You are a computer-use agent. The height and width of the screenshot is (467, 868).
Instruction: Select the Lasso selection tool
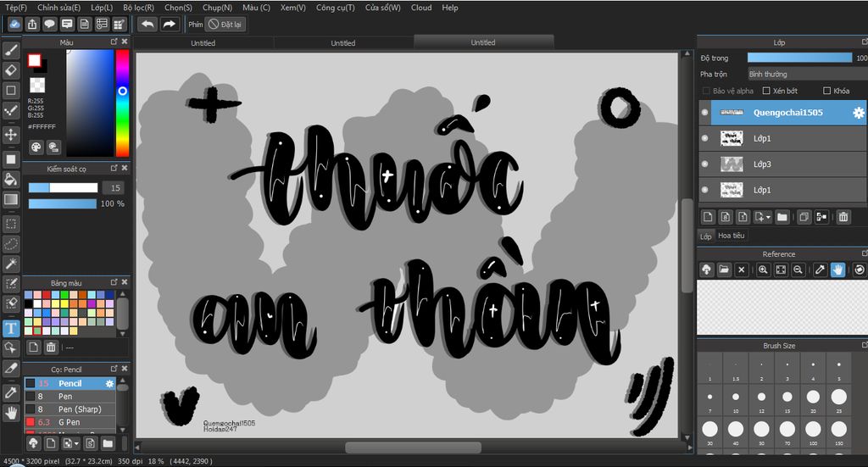point(11,244)
